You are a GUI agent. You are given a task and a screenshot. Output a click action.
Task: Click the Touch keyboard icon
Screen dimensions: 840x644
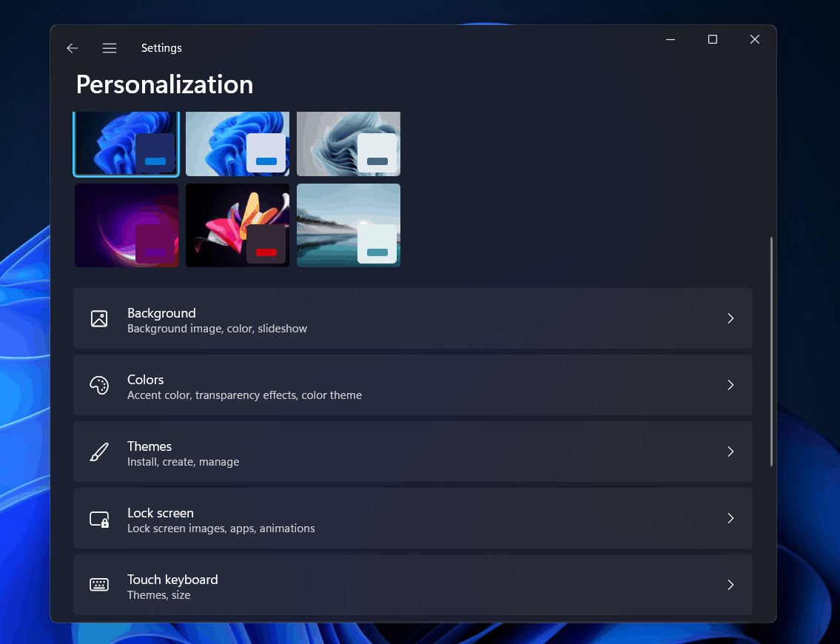coord(99,585)
